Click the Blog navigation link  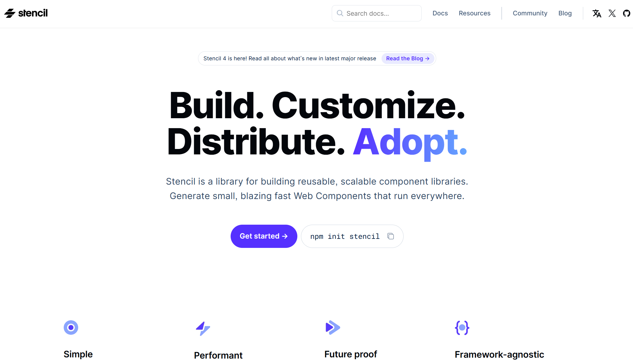pos(565,13)
